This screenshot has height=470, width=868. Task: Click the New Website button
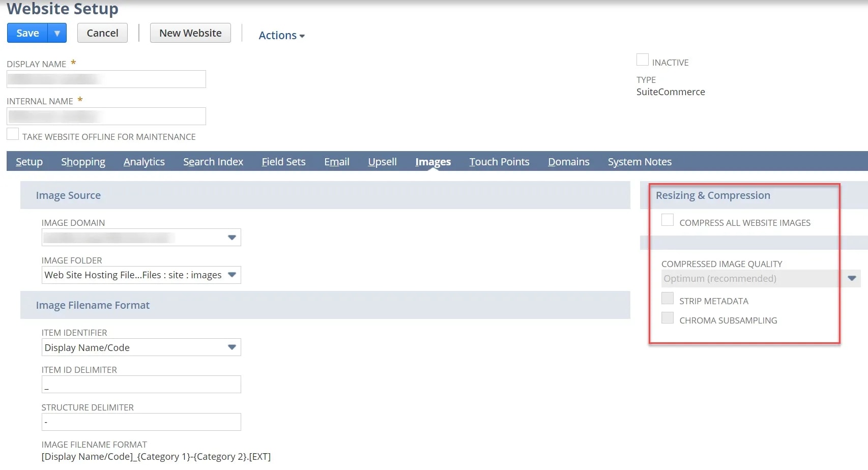click(190, 33)
